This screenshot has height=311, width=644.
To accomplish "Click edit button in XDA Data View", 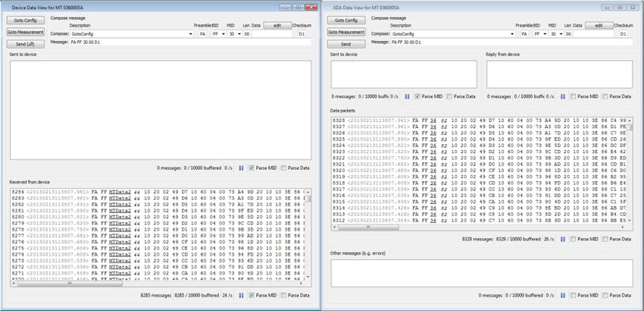I will (599, 26).
